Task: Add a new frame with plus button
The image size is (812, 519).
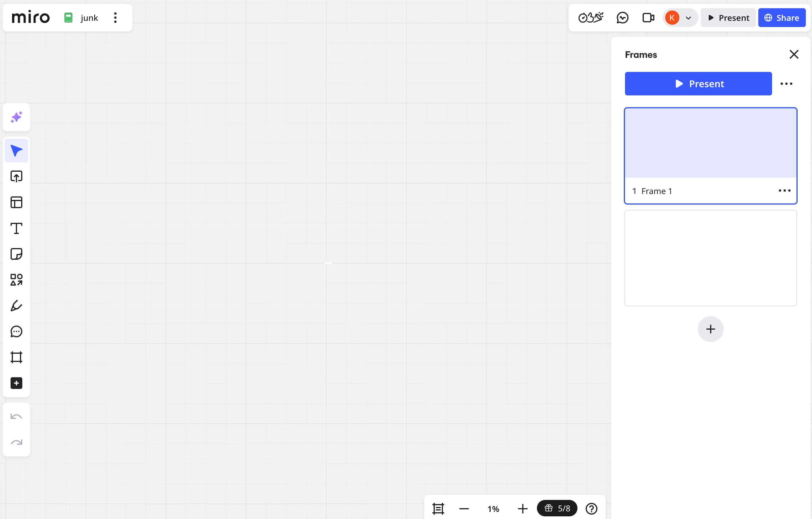Action: [x=710, y=329]
